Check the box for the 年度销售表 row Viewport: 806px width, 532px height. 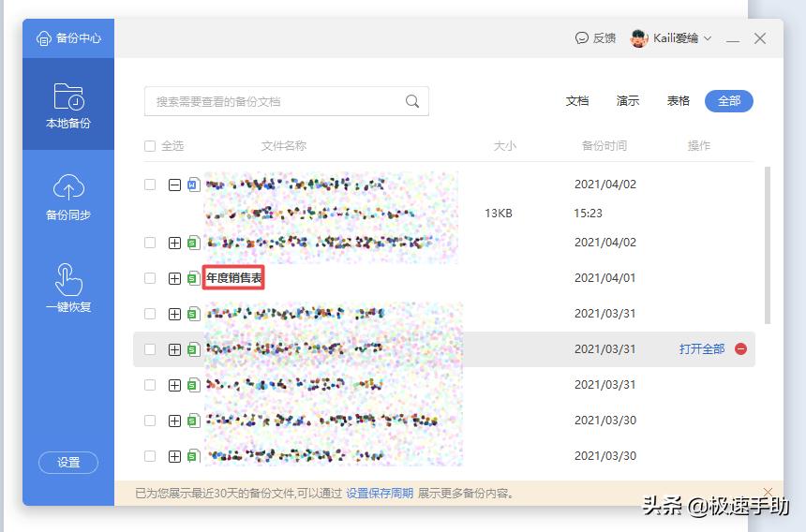coord(150,278)
